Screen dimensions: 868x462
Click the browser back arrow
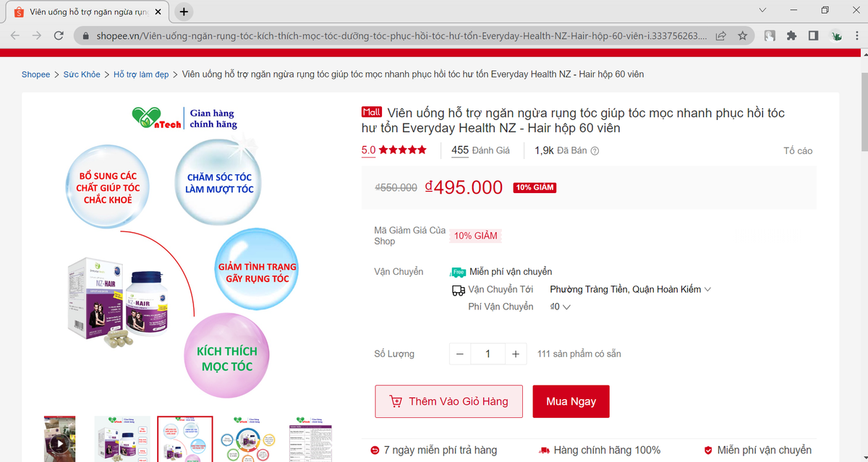click(x=16, y=35)
